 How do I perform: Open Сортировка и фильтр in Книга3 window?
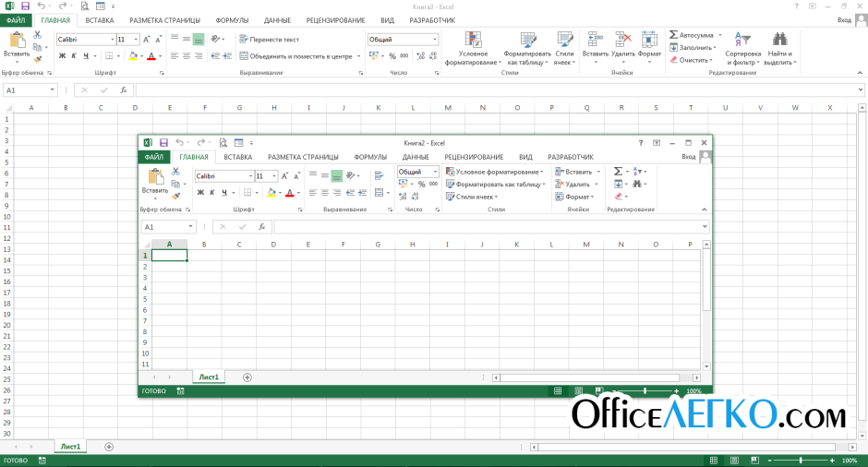[x=743, y=49]
